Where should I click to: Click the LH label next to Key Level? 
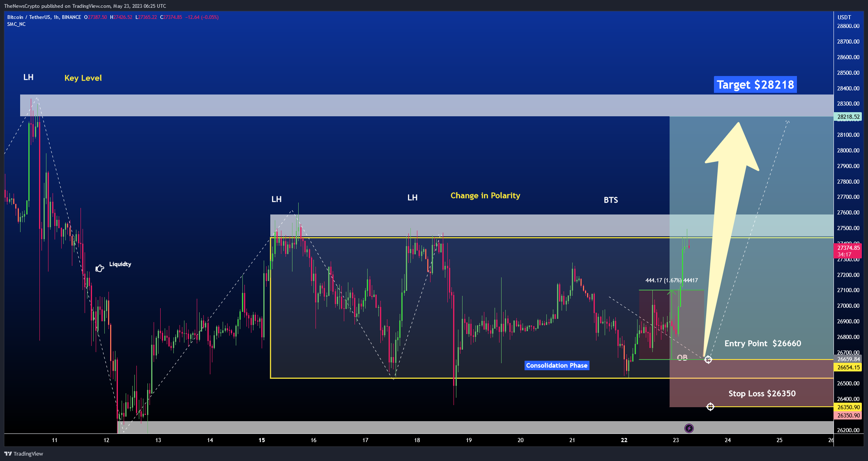(28, 77)
